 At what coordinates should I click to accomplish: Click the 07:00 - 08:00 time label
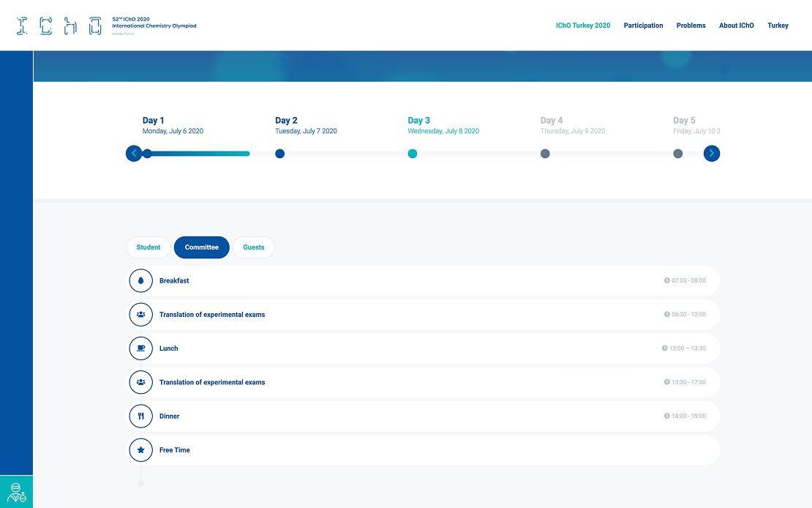click(x=689, y=280)
